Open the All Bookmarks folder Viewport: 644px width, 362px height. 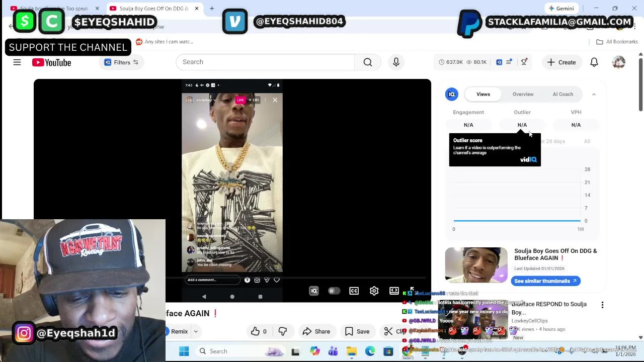[x=617, y=42]
